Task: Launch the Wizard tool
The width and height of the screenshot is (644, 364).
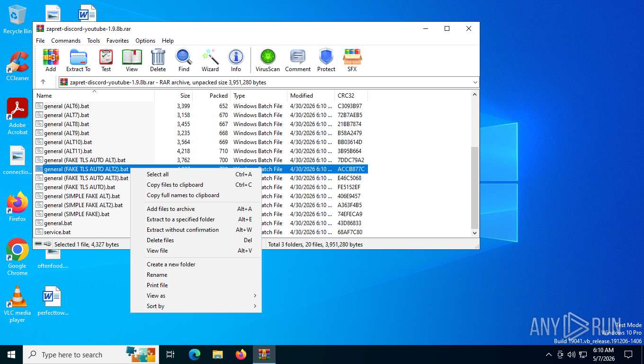Action: pyautogui.click(x=210, y=60)
